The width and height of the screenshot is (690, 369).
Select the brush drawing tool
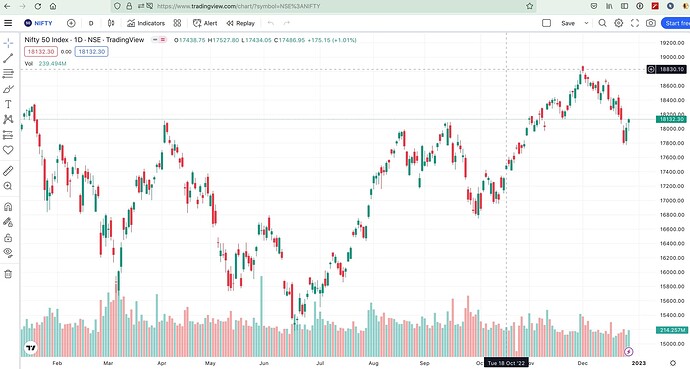[8, 89]
